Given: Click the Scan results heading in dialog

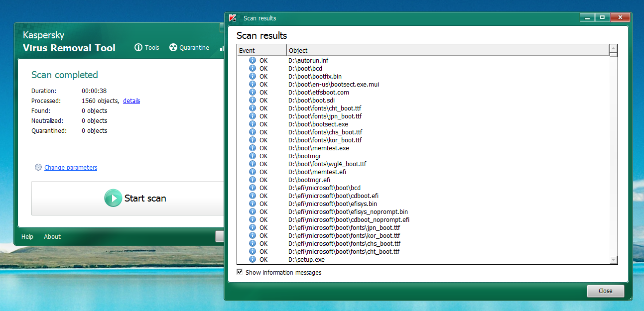Looking at the screenshot, I should click(262, 35).
